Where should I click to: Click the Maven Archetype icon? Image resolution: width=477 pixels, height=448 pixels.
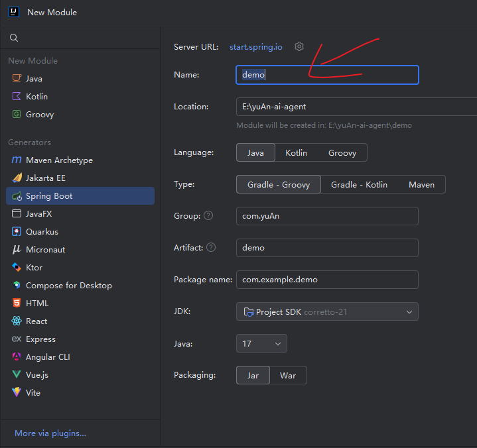tap(17, 160)
